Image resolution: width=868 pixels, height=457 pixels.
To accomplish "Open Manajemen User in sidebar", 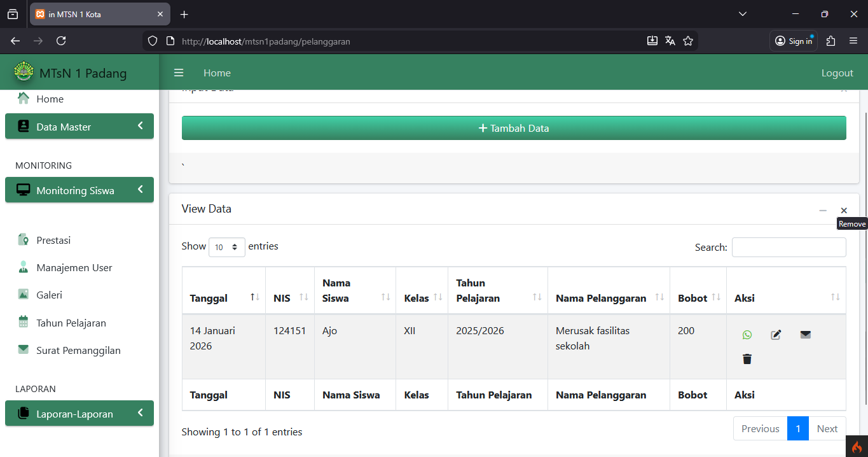I will (74, 267).
